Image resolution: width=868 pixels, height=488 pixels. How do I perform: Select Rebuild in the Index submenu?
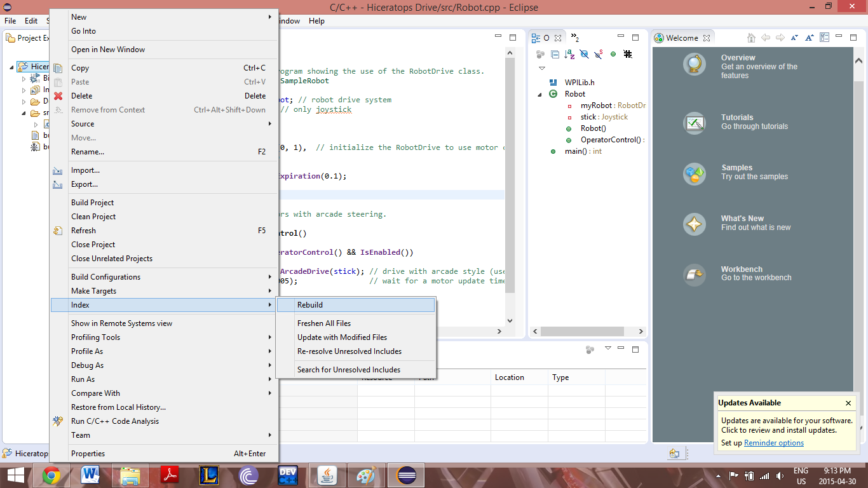(356, 305)
